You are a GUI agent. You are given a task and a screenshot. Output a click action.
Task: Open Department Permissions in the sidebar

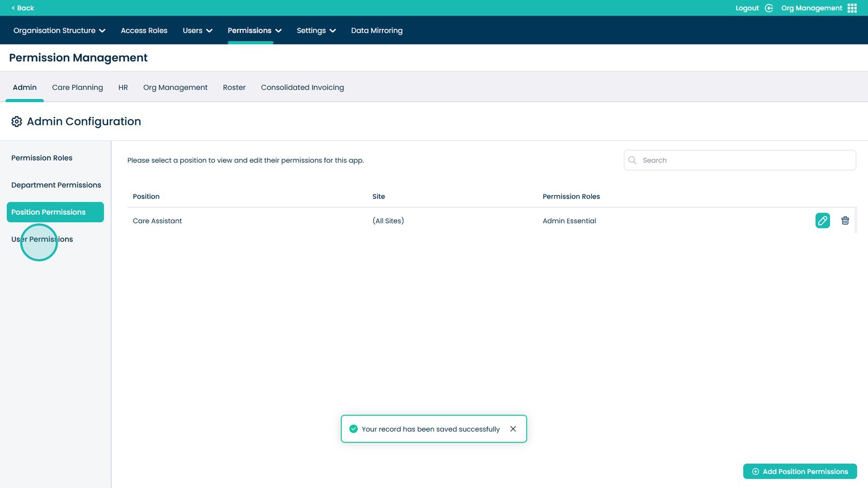click(56, 185)
